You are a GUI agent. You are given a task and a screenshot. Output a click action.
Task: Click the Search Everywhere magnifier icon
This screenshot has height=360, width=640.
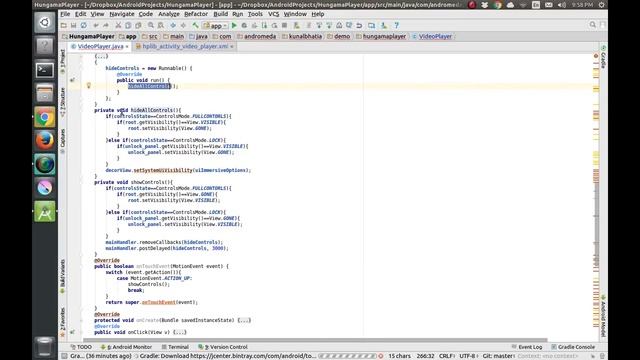point(593,25)
